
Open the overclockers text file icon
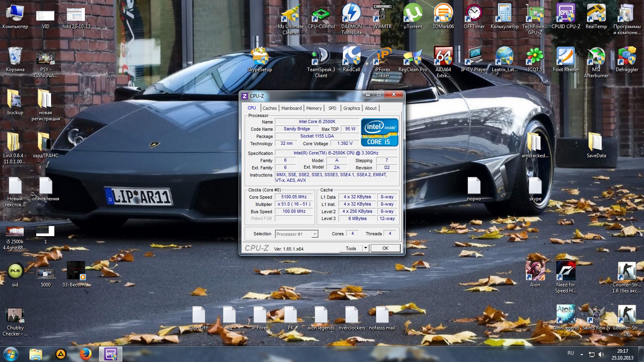tap(351, 318)
